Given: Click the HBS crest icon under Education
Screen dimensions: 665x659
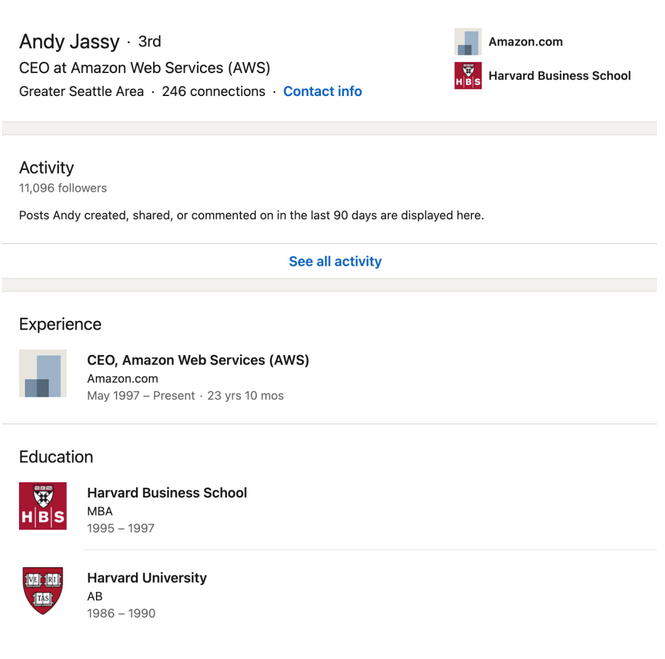Looking at the screenshot, I should pos(43,506).
